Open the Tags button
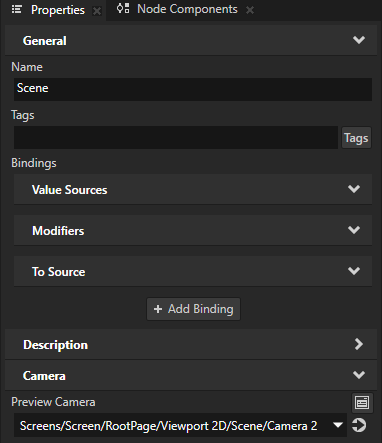The height and width of the screenshot is (443, 382). [356, 138]
